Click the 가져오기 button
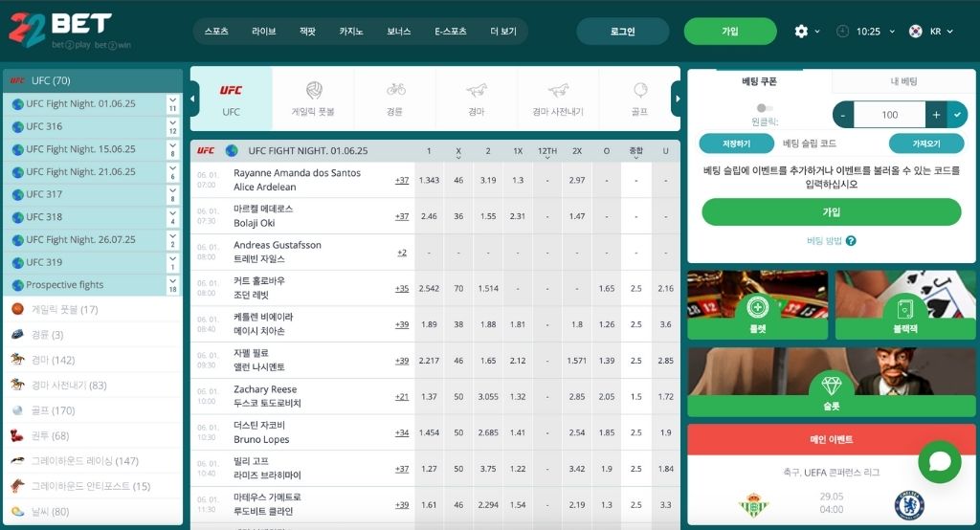 [926, 144]
